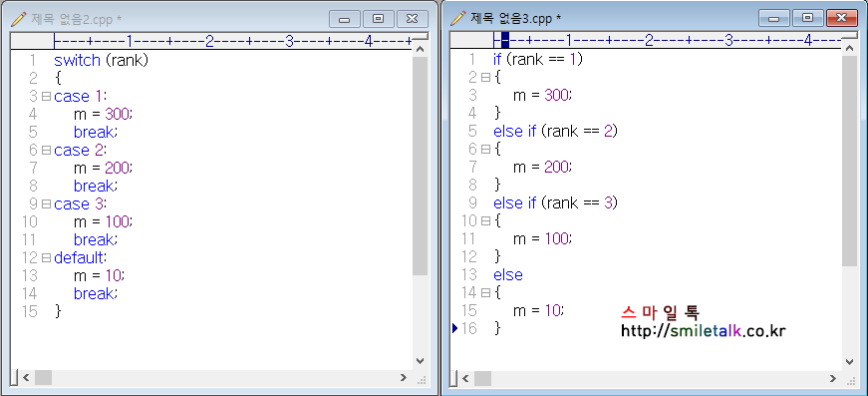Click scroll down arrow in right window
This screenshot has width=868, height=396.
[x=850, y=362]
